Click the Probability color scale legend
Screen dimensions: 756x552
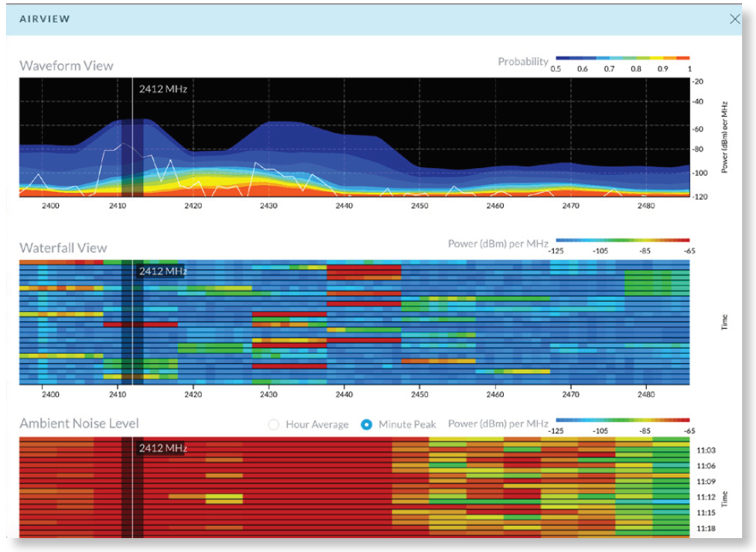622,59
